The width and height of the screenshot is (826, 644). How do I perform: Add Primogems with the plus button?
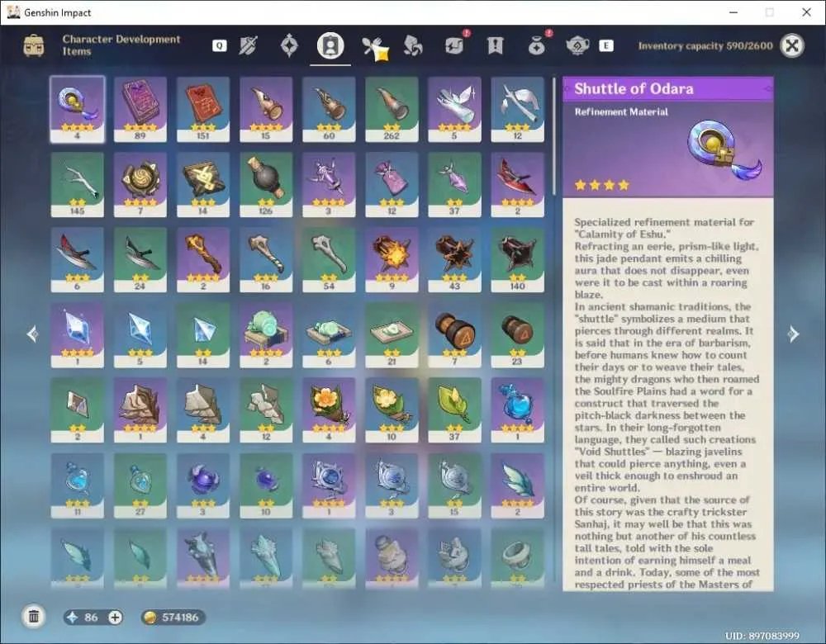click(115, 617)
